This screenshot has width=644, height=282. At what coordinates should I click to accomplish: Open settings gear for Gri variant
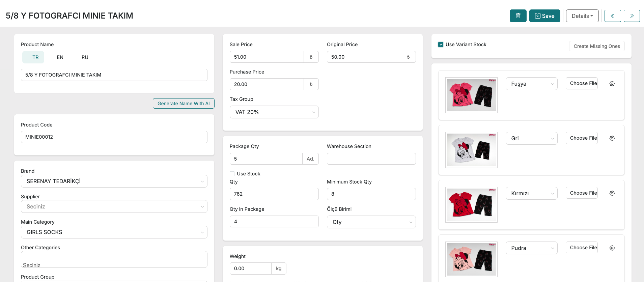pos(612,138)
